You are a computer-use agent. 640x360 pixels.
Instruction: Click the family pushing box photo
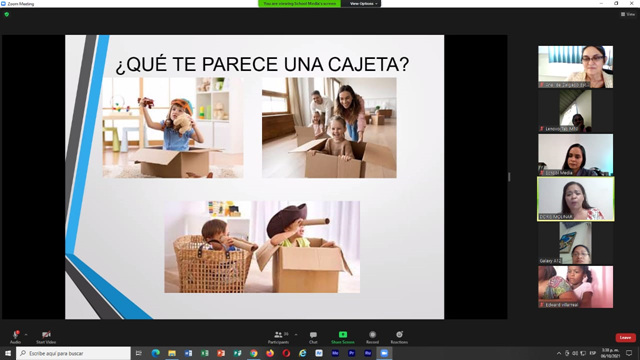coord(329,128)
